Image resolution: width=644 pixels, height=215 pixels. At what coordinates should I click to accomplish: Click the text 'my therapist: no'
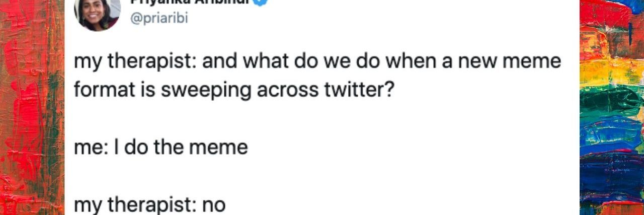150,205
